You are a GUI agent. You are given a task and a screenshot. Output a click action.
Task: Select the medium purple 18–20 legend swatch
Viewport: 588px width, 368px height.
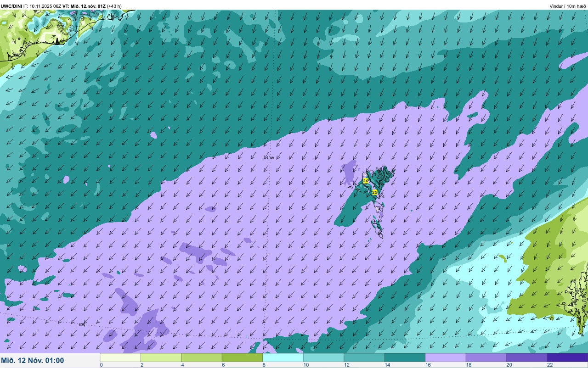point(486,357)
